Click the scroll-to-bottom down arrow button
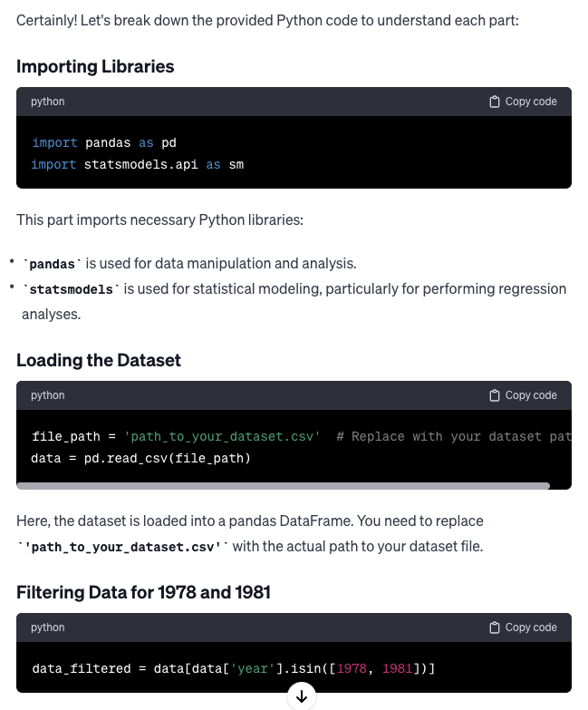Screen dimensions: 588x710 pos(301,696)
